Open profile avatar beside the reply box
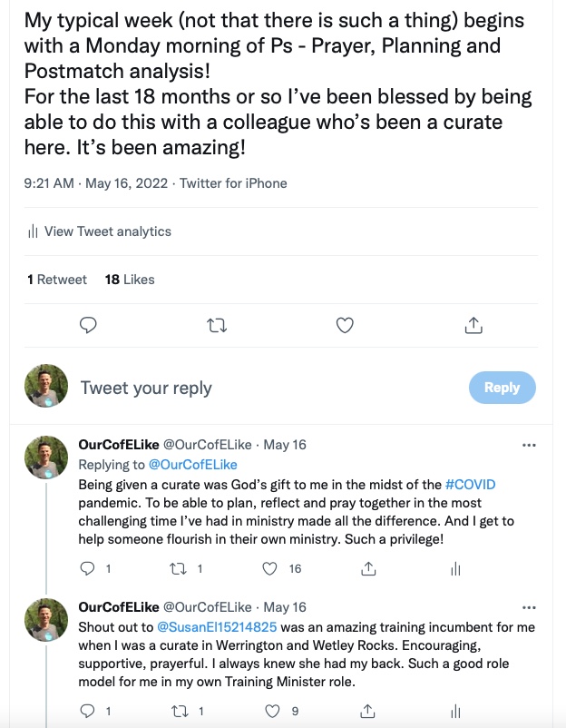 [x=46, y=387]
